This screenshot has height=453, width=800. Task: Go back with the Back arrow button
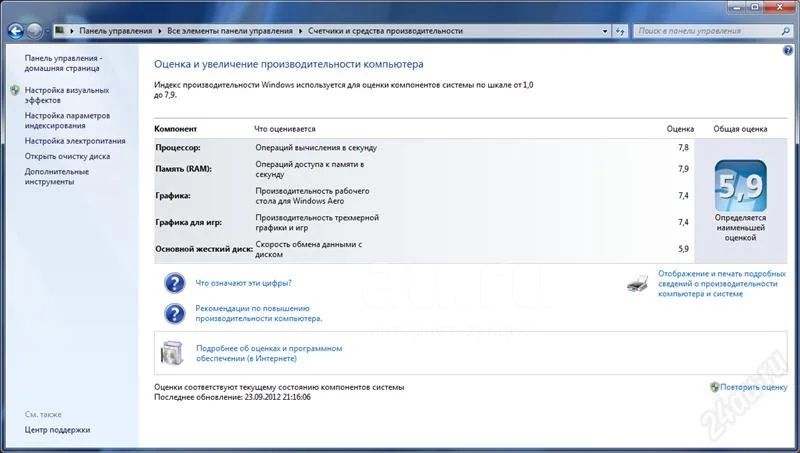click(x=16, y=31)
